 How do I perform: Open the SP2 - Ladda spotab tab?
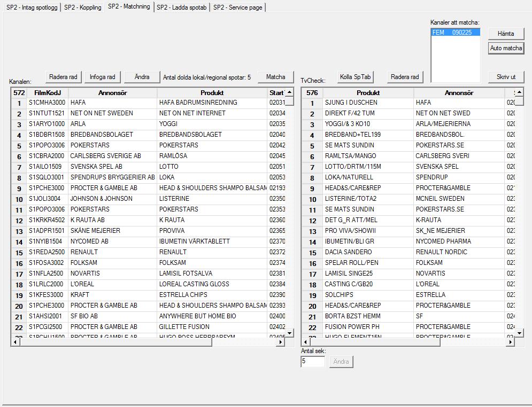click(181, 7)
